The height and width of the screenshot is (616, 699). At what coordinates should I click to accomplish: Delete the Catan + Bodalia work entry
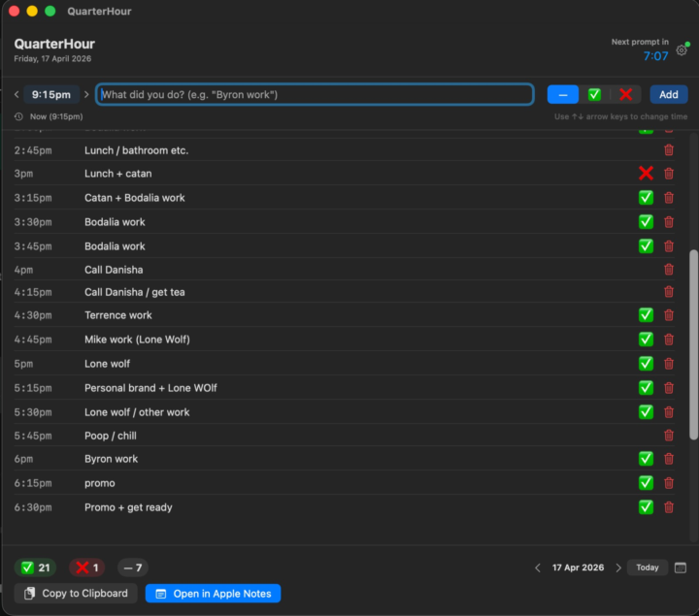(x=669, y=197)
